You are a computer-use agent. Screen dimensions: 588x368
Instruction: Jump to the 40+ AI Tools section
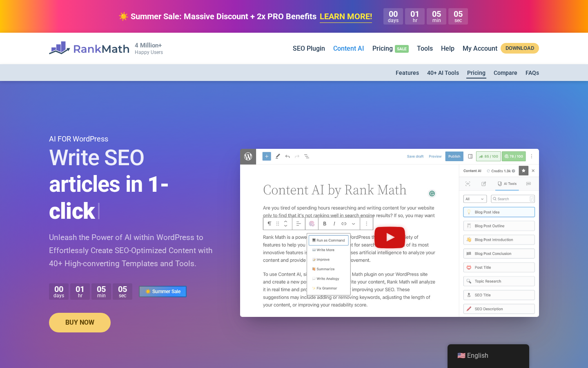click(x=443, y=73)
